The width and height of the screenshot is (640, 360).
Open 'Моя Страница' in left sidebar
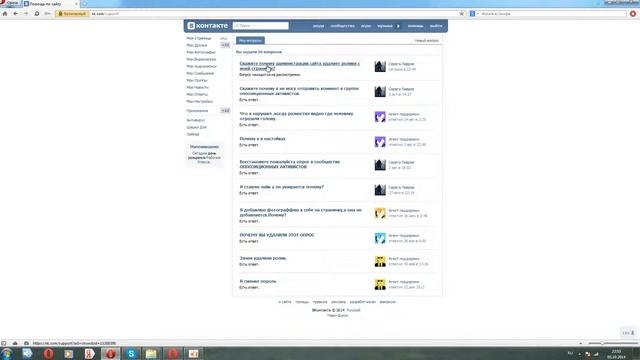pyautogui.click(x=199, y=38)
